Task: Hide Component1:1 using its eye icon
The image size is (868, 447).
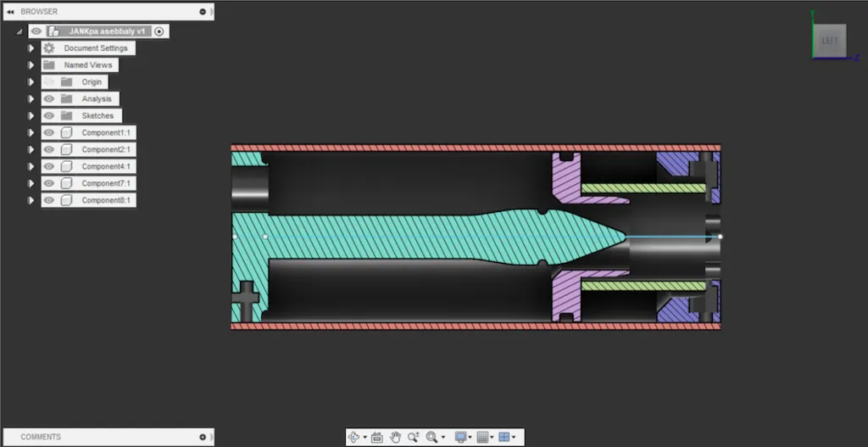Action: click(49, 133)
